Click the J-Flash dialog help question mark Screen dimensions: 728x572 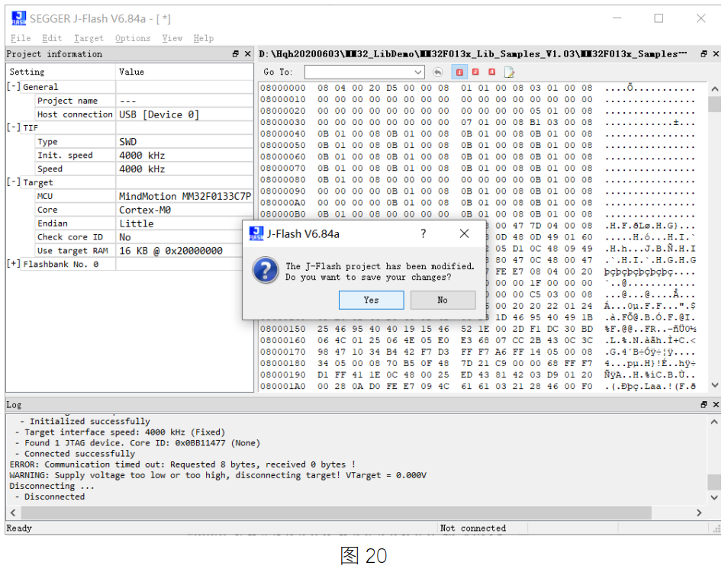pos(423,233)
